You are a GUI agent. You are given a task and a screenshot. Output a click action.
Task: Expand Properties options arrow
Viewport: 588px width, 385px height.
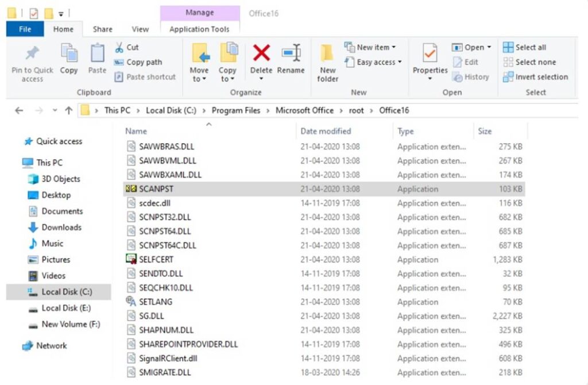pyautogui.click(x=430, y=79)
